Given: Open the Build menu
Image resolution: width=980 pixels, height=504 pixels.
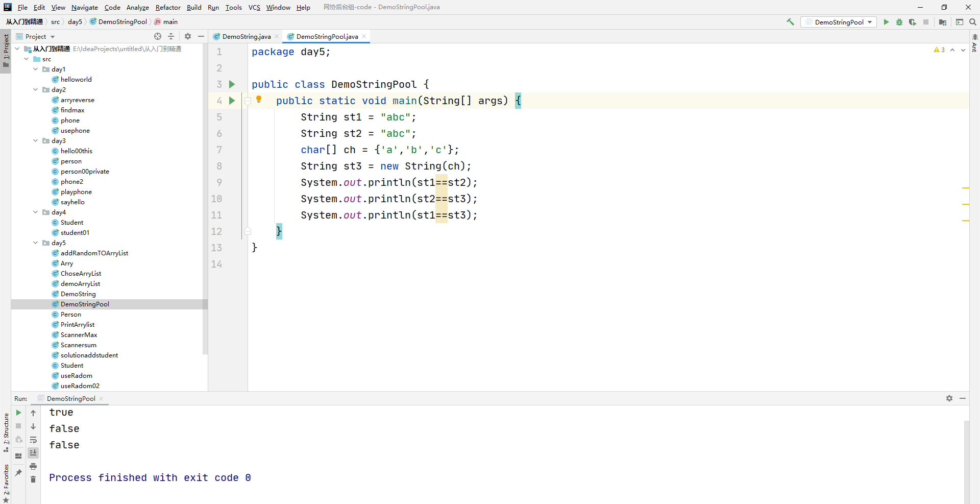Looking at the screenshot, I should pyautogui.click(x=194, y=7).
